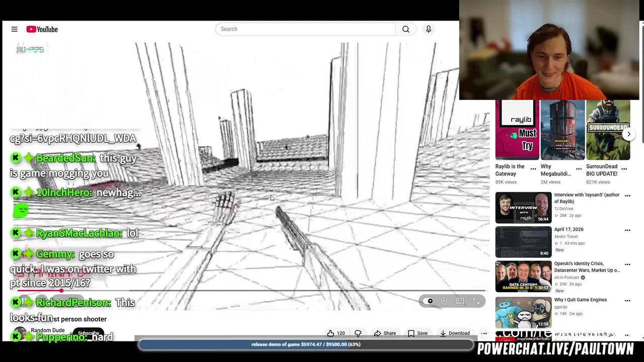Open options for raysan5 interview video
644x362 pixels.
(x=627, y=196)
